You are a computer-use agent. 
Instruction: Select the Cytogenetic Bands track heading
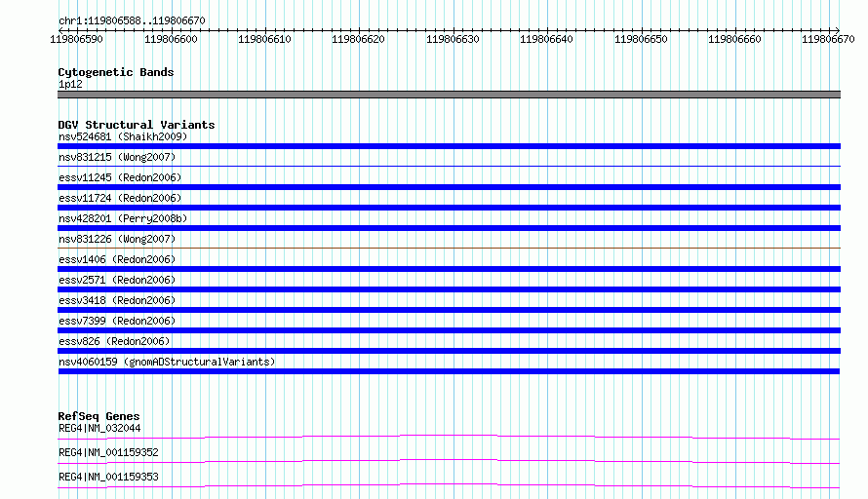click(116, 72)
